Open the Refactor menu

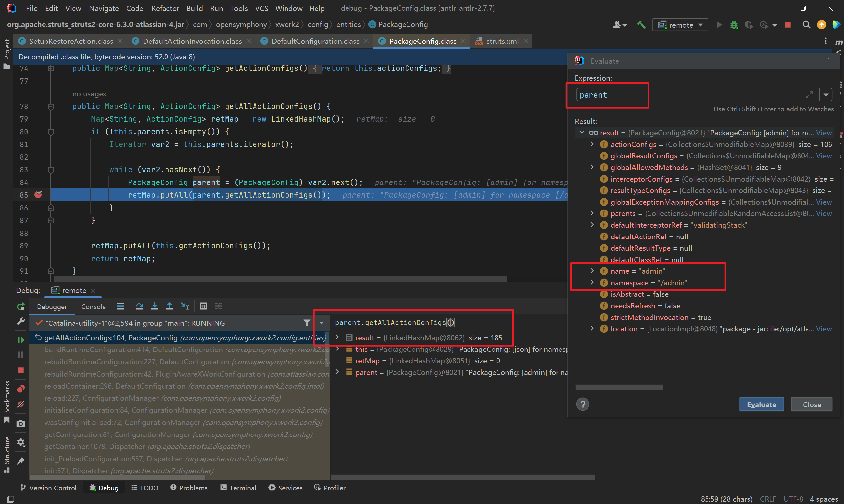pos(165,8)
